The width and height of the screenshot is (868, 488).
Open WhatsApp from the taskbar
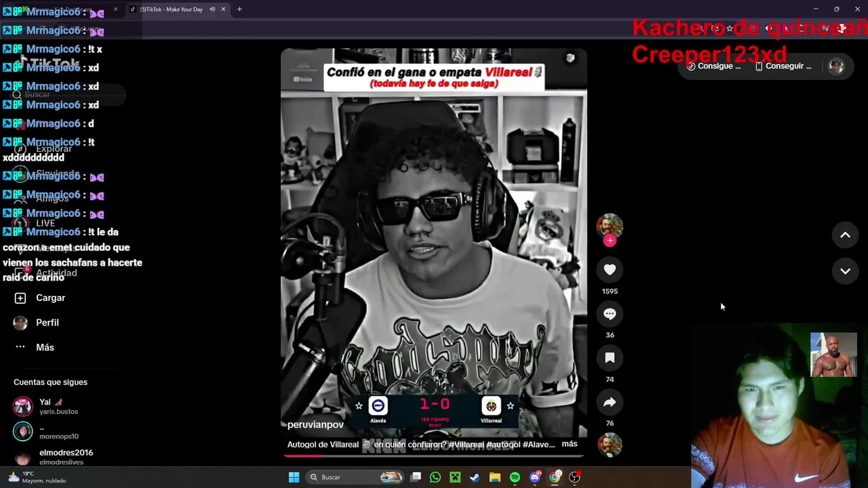coord(435,477)
